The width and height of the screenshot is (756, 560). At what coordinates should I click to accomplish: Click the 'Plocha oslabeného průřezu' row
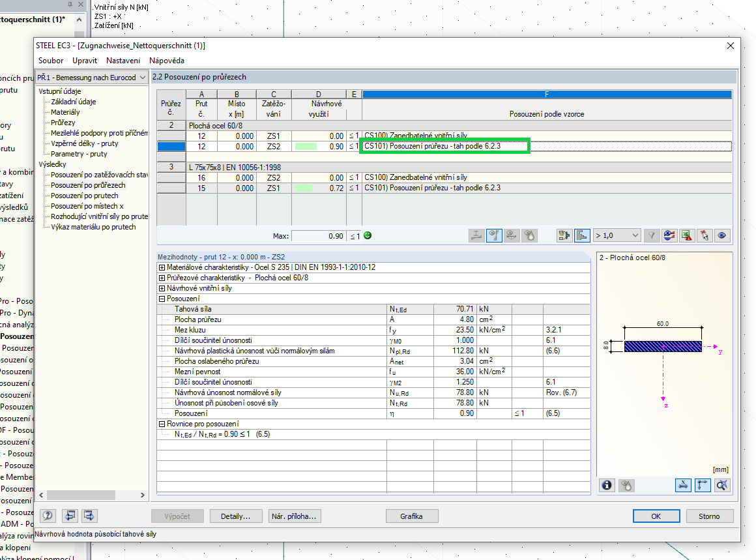[373, 361]
